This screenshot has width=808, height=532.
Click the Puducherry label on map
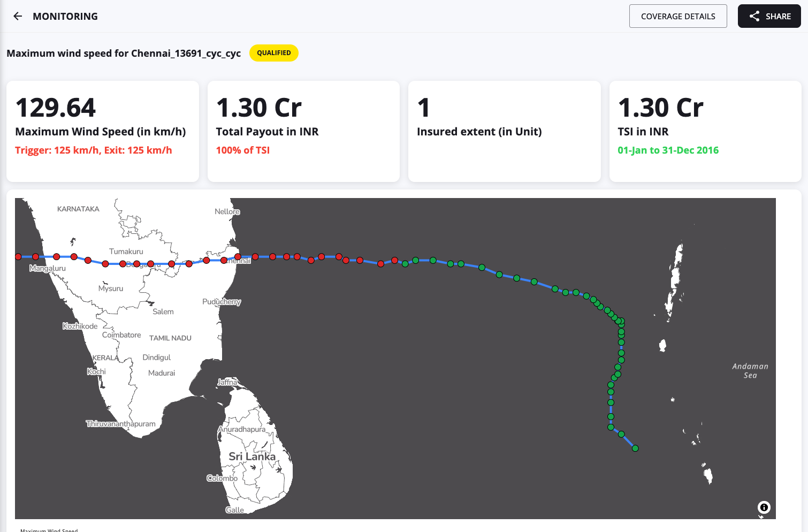[x=222, y=302]
